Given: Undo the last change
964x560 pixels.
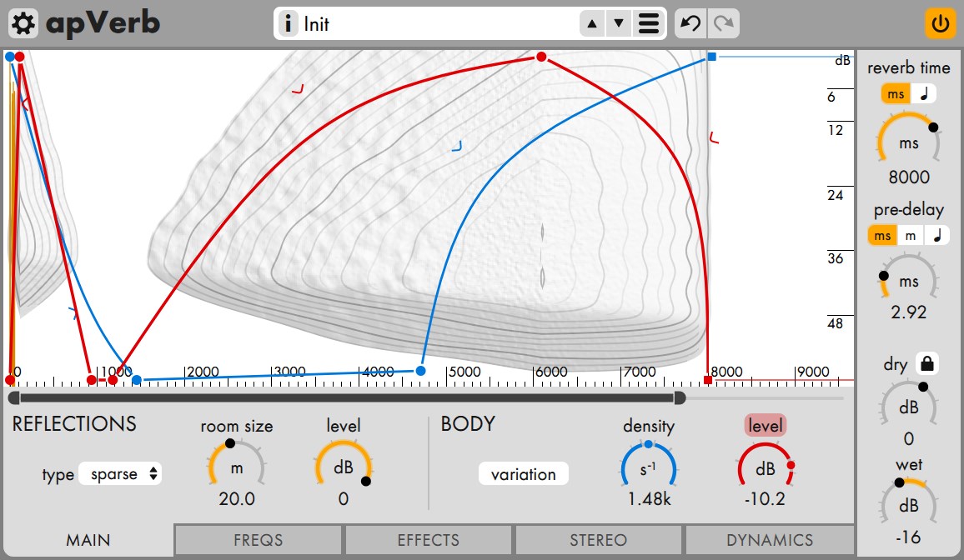Looking at the screenshot, I should (690, 24).
